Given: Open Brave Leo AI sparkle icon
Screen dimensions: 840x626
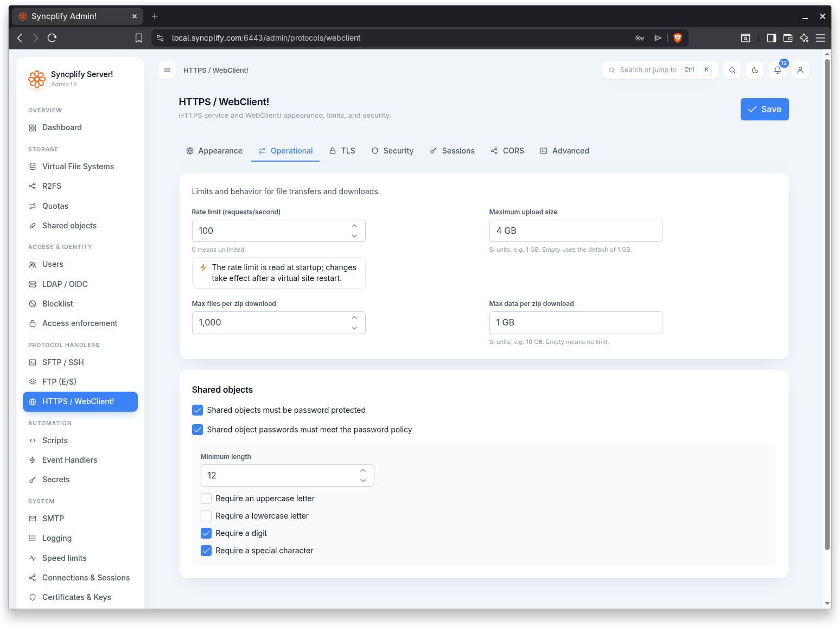Looking at the screenshot, I should pos(804,38).
